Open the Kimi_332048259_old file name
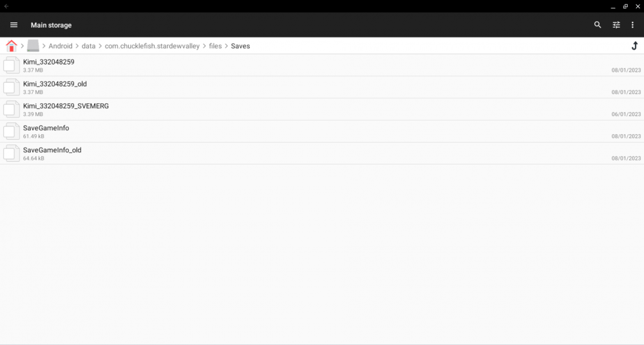The height and width of the screenshot is (345, 644). pyautogui.click(x=55, y=84)
